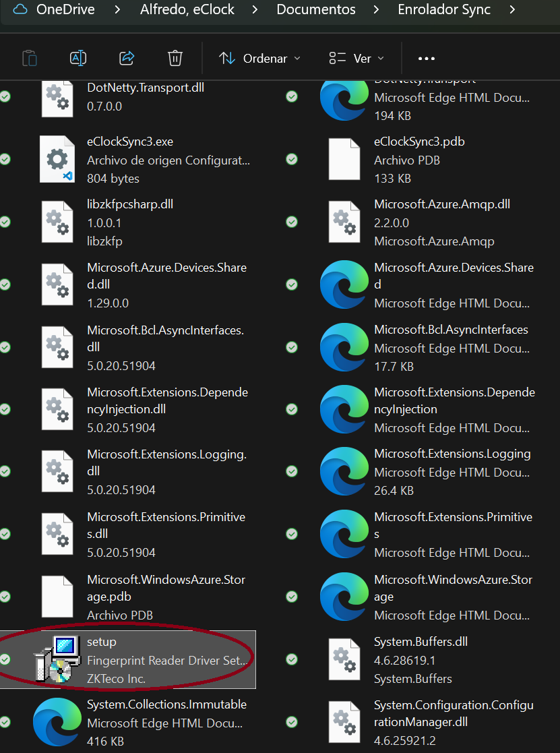
Task: Click the green sync checkmark beside eClockSync3.pdb
Action: (292, 160)
